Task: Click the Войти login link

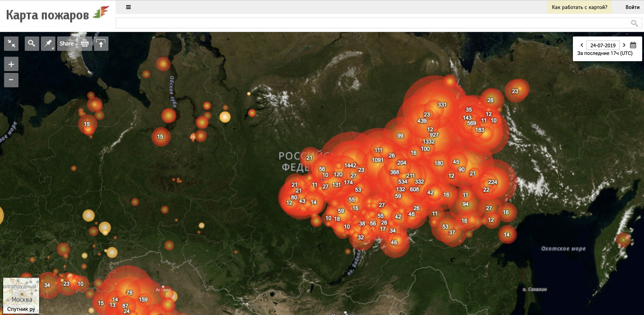Action: (632, 7)
